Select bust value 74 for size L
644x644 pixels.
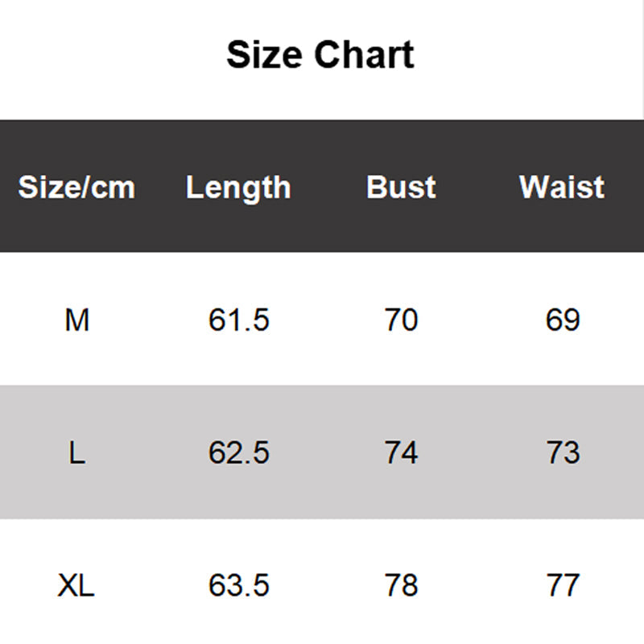(x=401, y=453)
